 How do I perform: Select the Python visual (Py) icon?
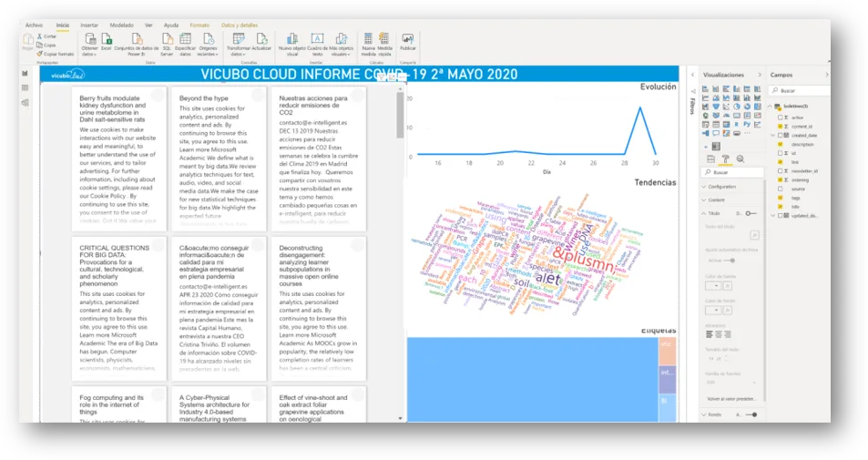[x=747, y=125]
